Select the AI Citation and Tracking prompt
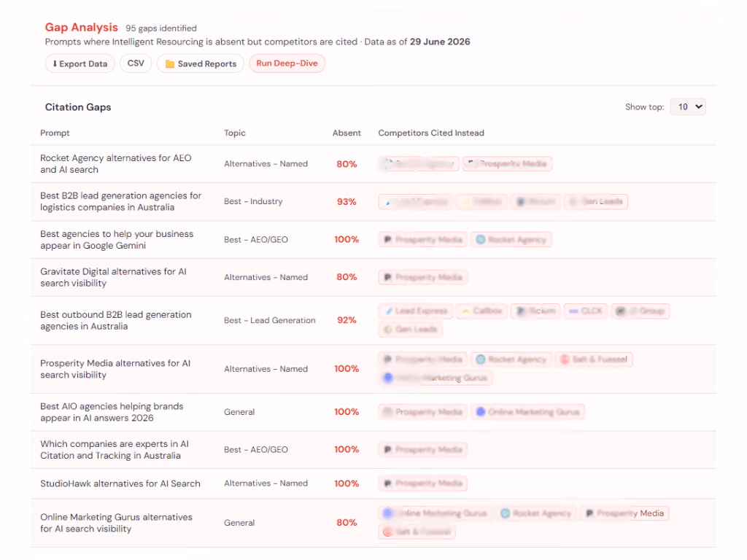The width and height of the screenshot is (747, 560). click(115, 449)
